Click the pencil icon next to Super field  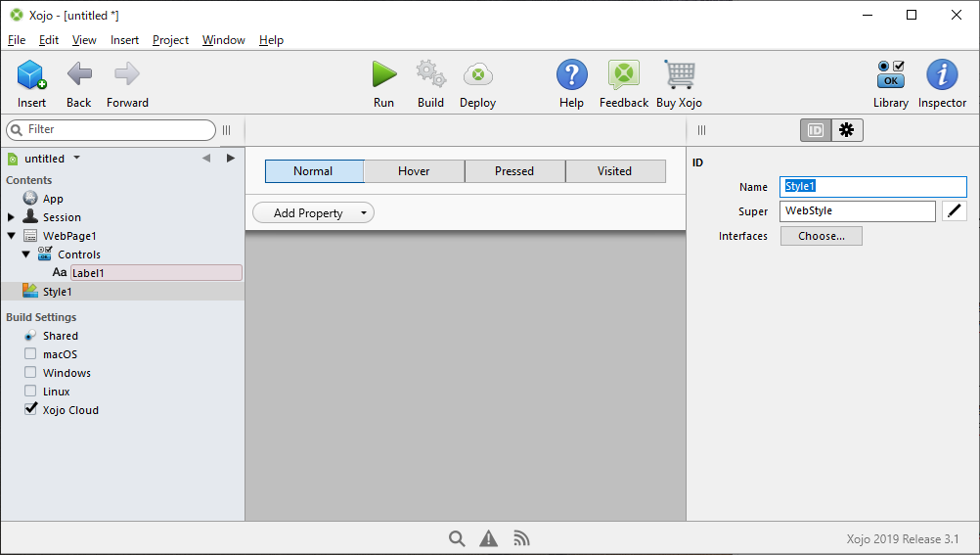tap(955, 210)
